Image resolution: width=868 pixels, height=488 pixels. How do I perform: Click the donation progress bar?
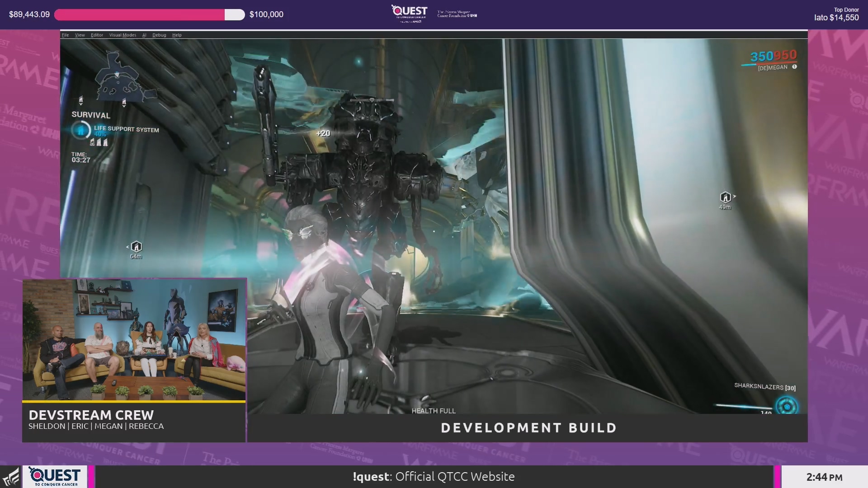[x=149, y=14]
